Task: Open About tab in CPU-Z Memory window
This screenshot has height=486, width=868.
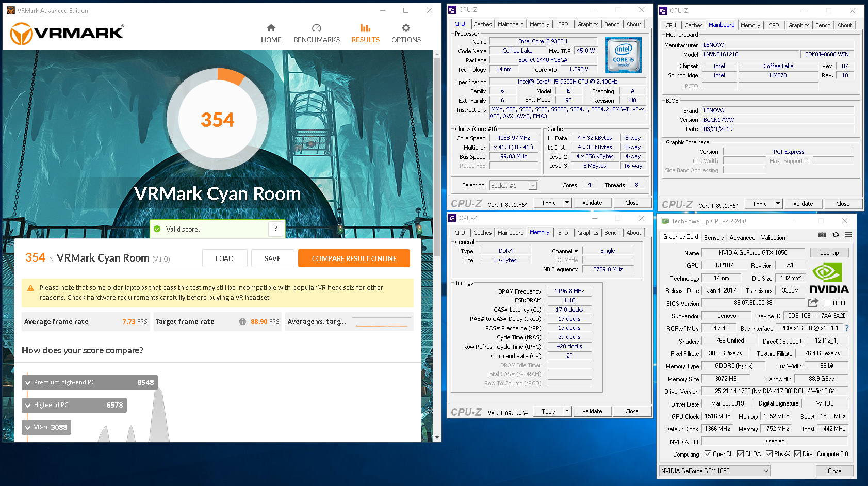Action: point(633,233)
